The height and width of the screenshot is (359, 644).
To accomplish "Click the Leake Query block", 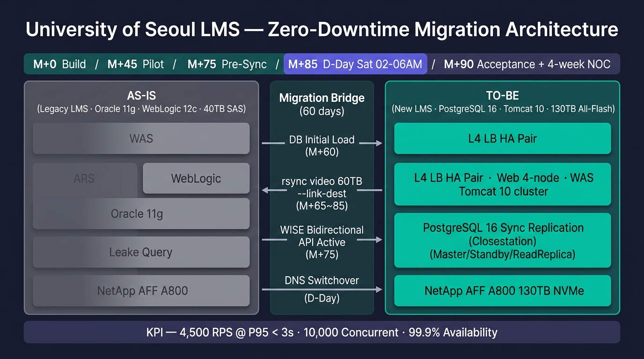I will point(141,252).
